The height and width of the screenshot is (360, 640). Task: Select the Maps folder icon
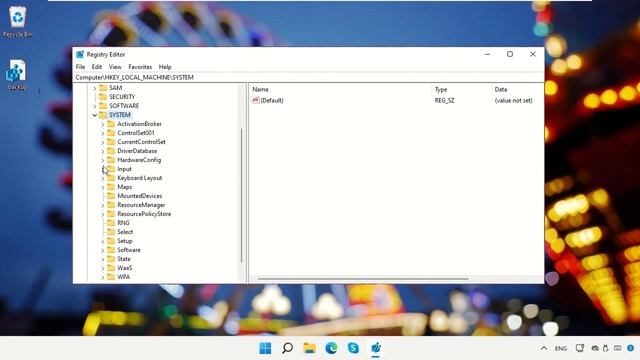111,187
